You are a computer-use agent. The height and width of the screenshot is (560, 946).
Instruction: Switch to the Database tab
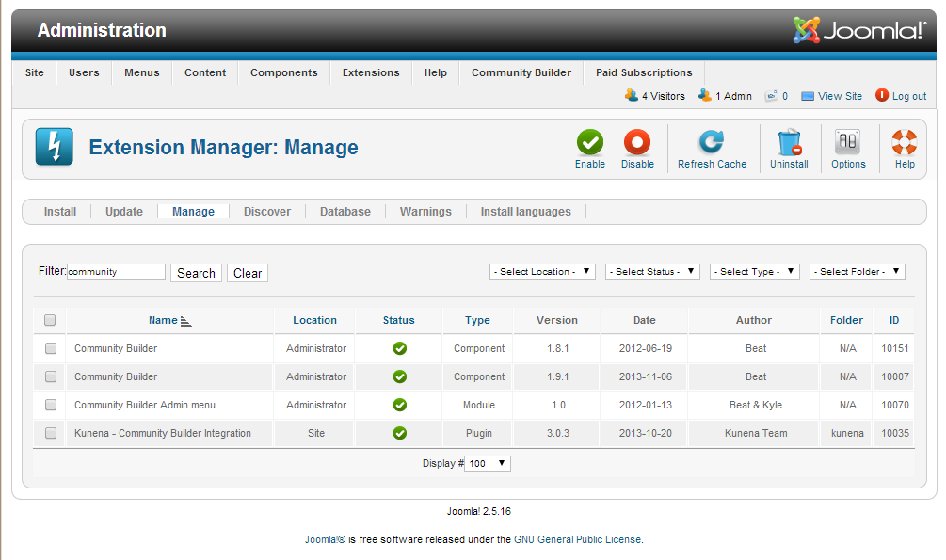point(345,211)
